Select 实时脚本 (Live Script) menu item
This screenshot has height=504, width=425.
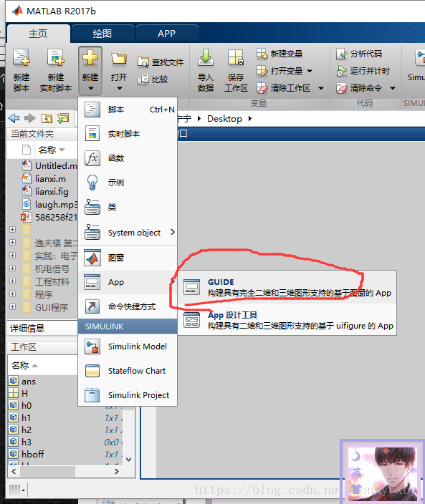tap(128, 134)
